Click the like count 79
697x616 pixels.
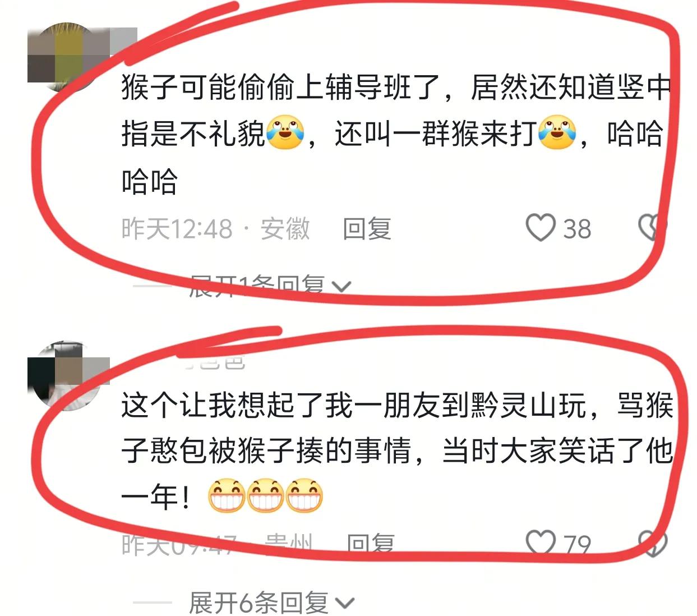[x=577, y=544]
